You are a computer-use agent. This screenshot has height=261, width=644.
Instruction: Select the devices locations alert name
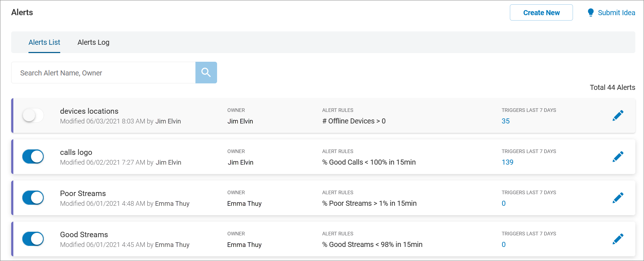pos(89,111)
